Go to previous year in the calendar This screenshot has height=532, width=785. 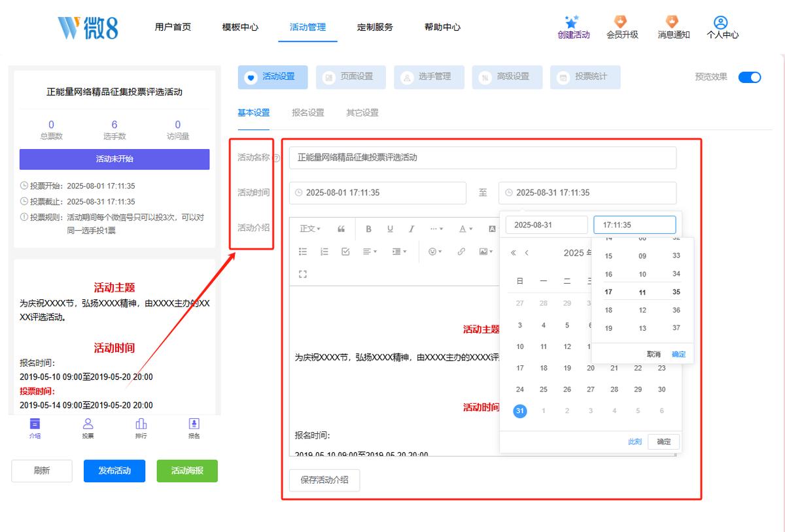[514, 253]
